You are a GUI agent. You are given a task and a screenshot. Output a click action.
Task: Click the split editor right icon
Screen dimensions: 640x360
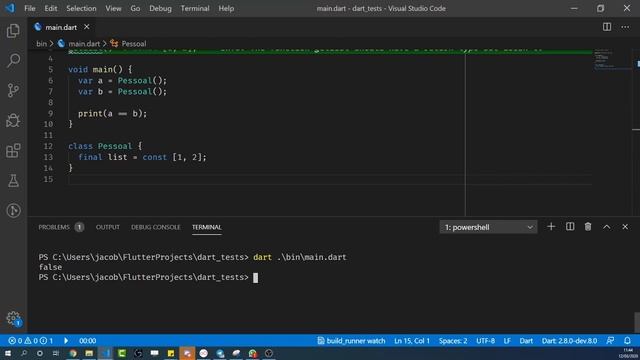607,27
